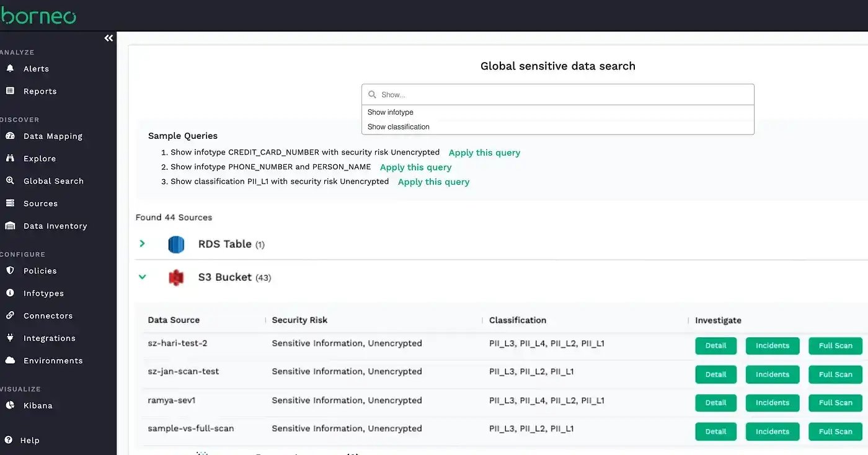Image resolution: width=868 pixels, height=455 pixels.
Task: Click the Environments cloud icon
Action: point(10,361)
